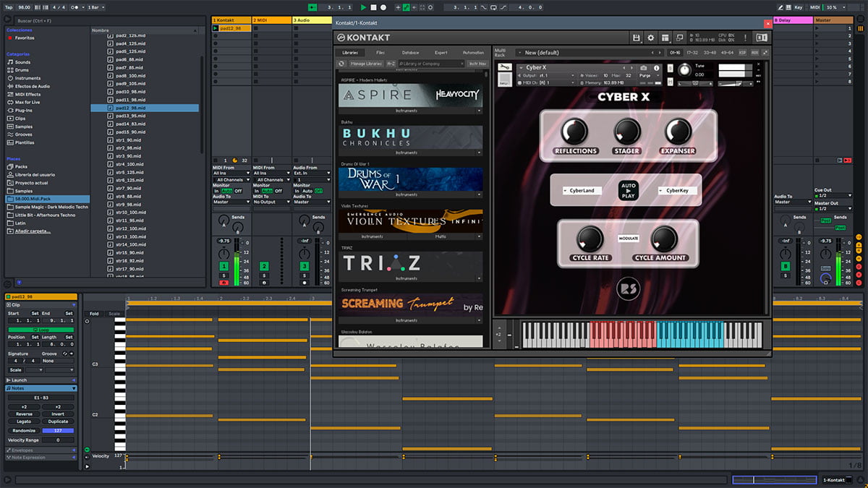The width and height of the screenshot is (868, 488).
Task: Click the Stager knob
Action: (627, 132)
